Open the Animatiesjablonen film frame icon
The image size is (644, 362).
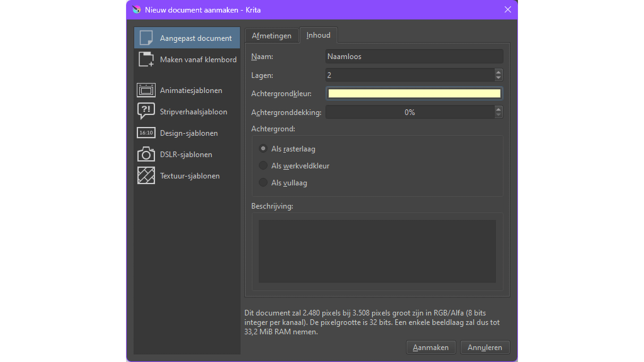tap(146, 90)
